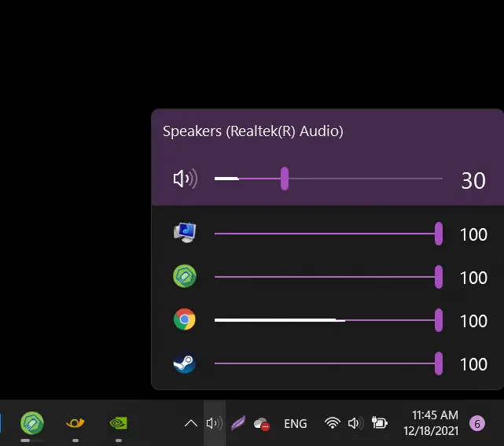The width and height of the screenshot is (504, 446).
Task: Click the System Sounds volume slider thumb
Action: pos(439,234)
